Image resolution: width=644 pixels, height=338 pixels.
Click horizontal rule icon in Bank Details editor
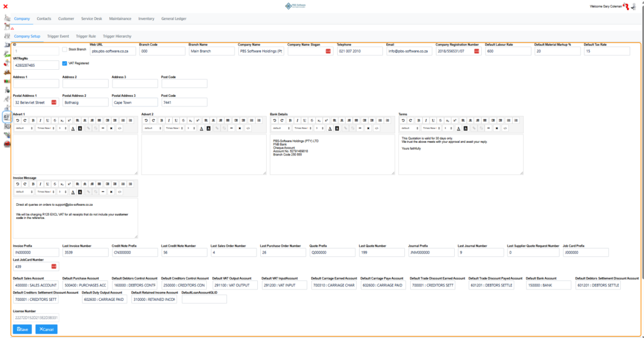(359, 128)
